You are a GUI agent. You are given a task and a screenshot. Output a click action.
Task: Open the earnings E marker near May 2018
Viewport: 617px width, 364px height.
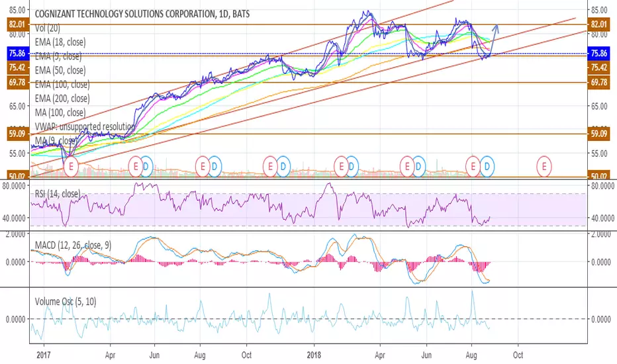[x=407, y=167]
